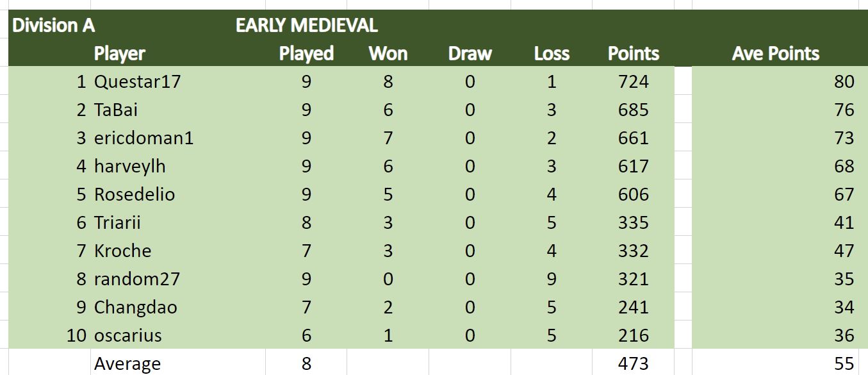
Task: Select the Ave Points column header
Action: point(775,53)
